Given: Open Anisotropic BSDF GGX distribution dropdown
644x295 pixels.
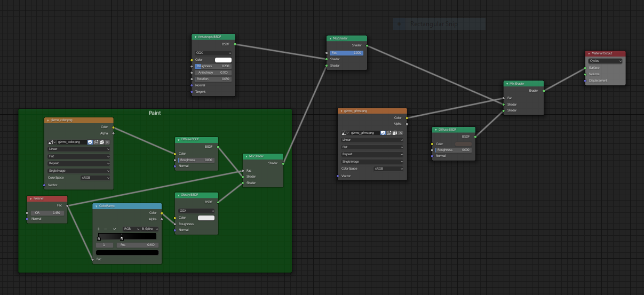Looking at the screenshot, I should click(x=213, y=53).
